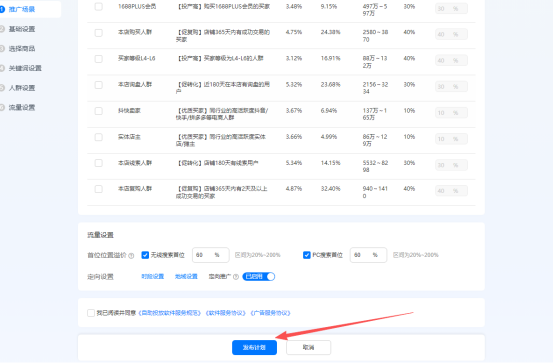
Task: Click step circle icon beside 流量设置
Action: [x=2, y=107]
